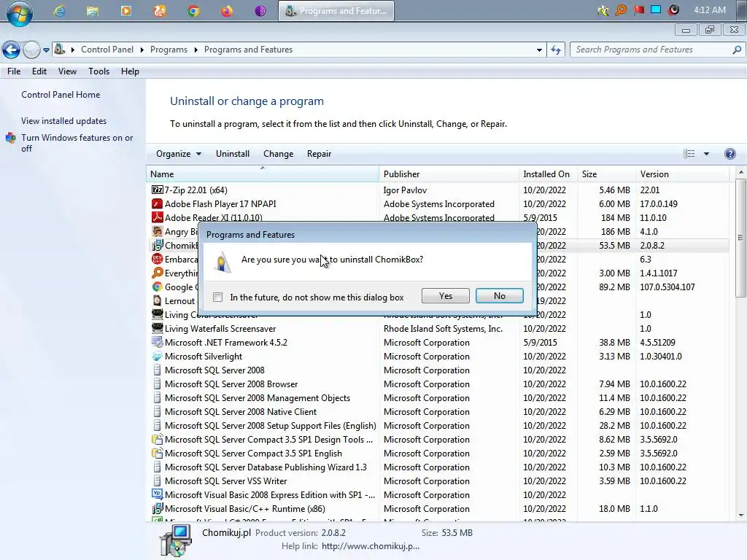Click Google Chrome list entry icon
Image resolution: width=747 pixels, height=560 pixels.
157,287
